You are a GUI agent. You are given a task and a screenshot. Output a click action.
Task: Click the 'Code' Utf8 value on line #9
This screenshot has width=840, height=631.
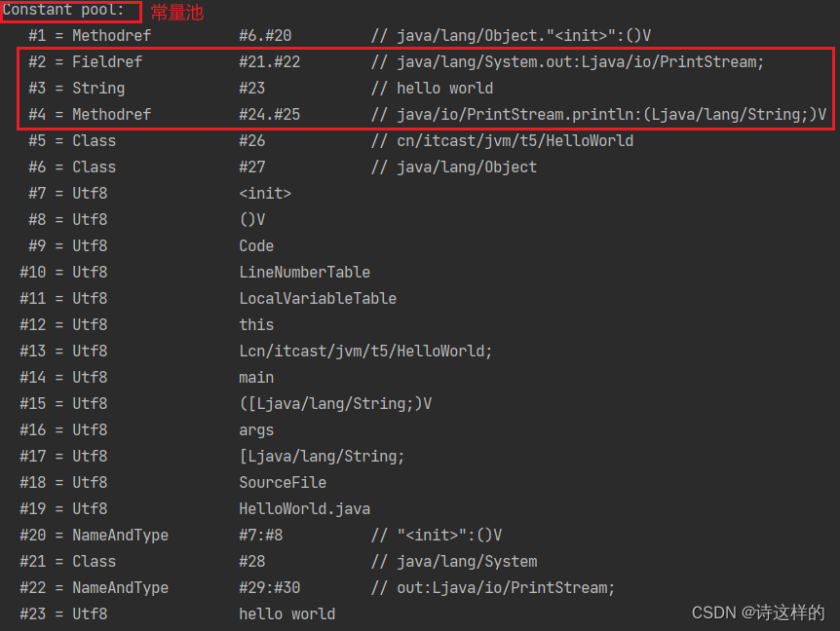[x=256, y=245]
